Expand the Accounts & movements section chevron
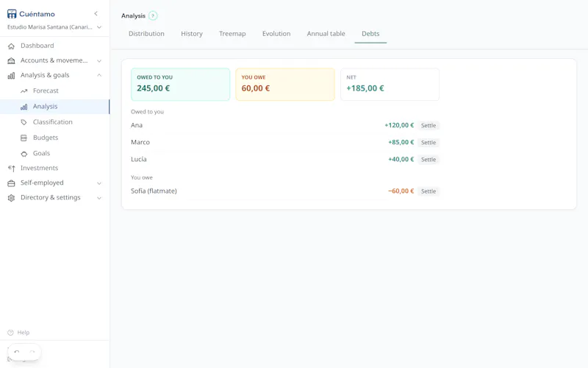Image resolution: width=588 pixels, height=368 pixels. [x=99, y=60]
